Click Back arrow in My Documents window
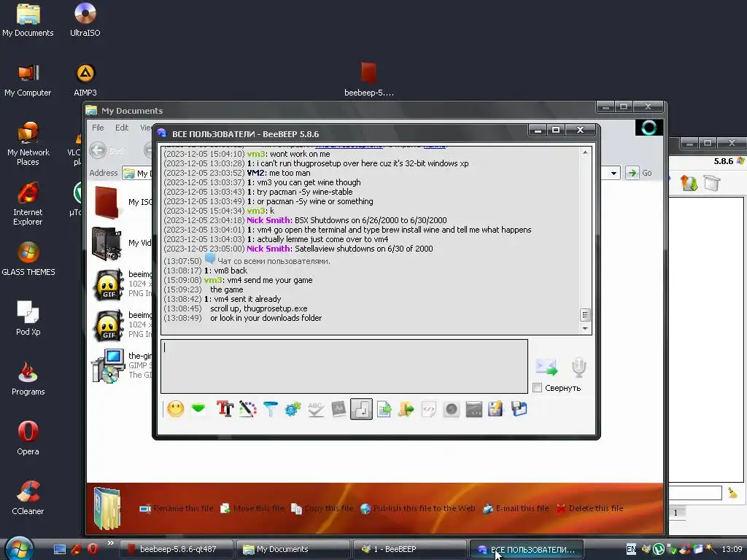The height and width of the screenshot is (560, 747). pyautogui.click(x=98, y=150)
